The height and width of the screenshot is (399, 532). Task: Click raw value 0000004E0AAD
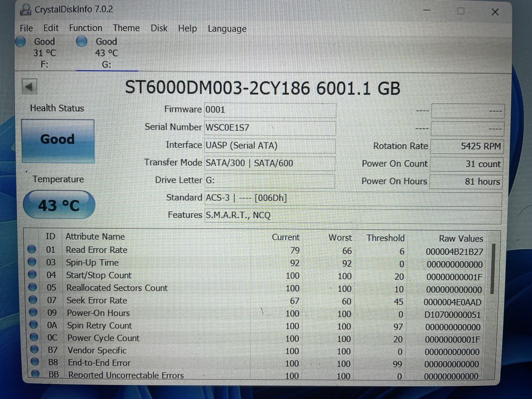click(x=452, y=302)
